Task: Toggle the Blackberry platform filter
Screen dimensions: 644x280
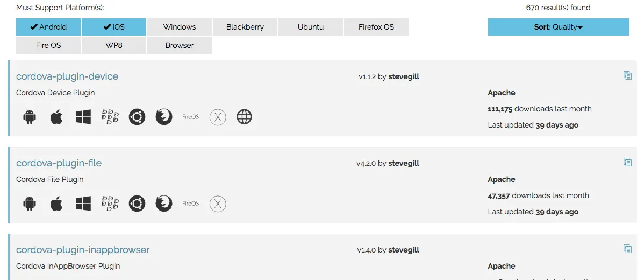Action: [x=245, y=27]
